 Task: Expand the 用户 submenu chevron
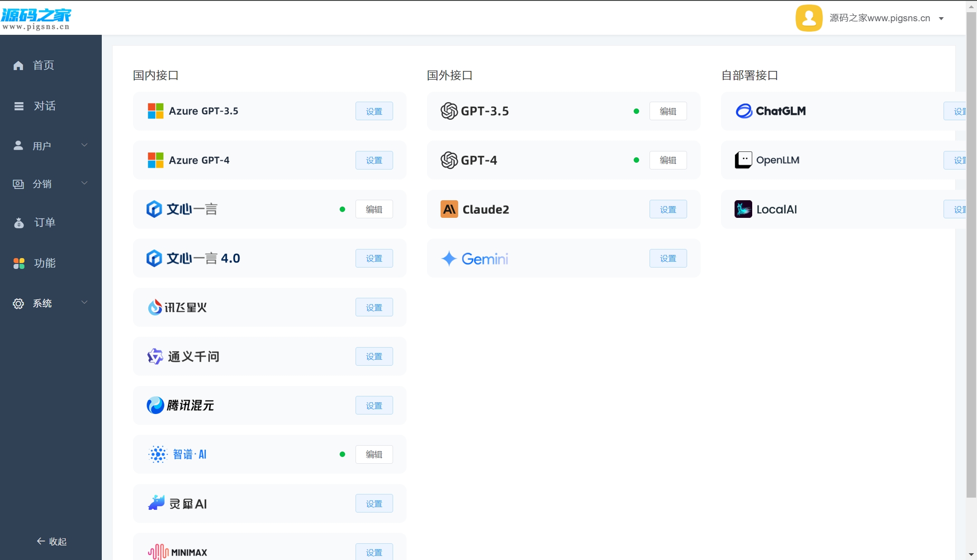click(84, 145)
